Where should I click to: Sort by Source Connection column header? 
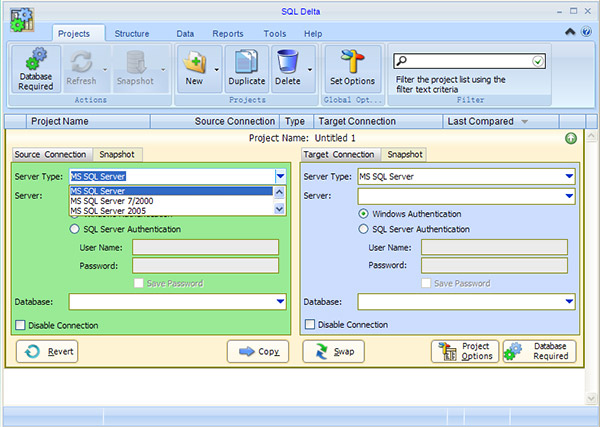pyautogui.click(x=215, y=121)
